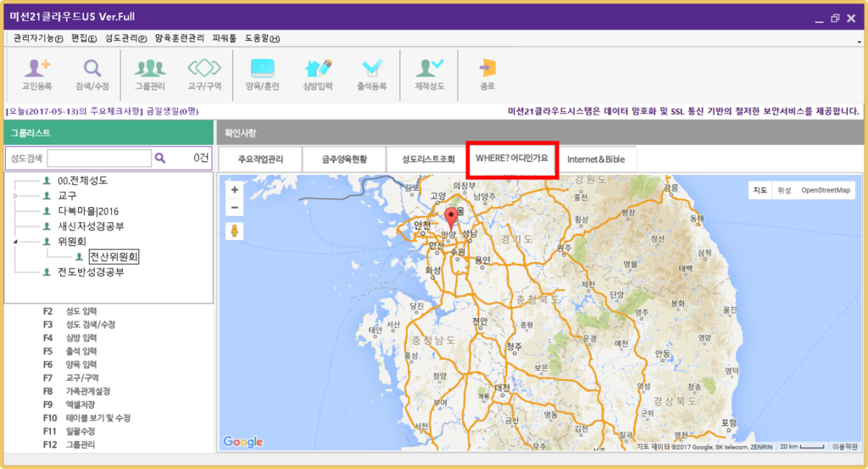Switch to the 성도리스트조회 tab
The width and height of the screenshot is (868, 469).
[428, 159]
